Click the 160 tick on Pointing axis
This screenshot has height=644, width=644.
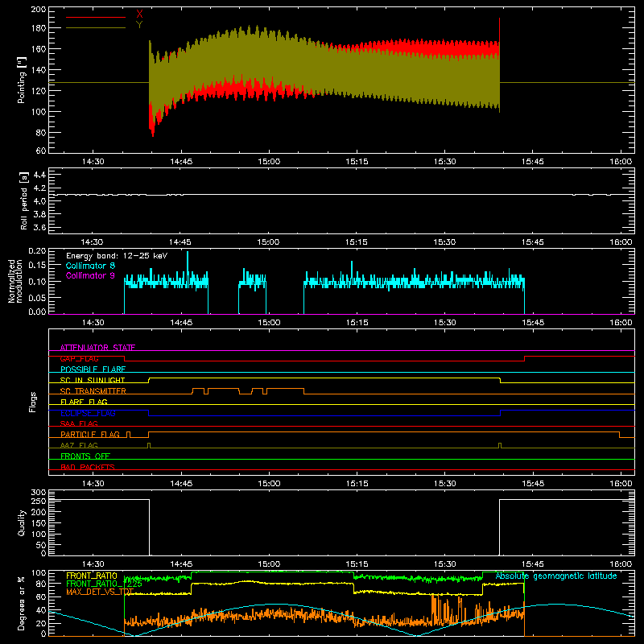tap(38, 49)
